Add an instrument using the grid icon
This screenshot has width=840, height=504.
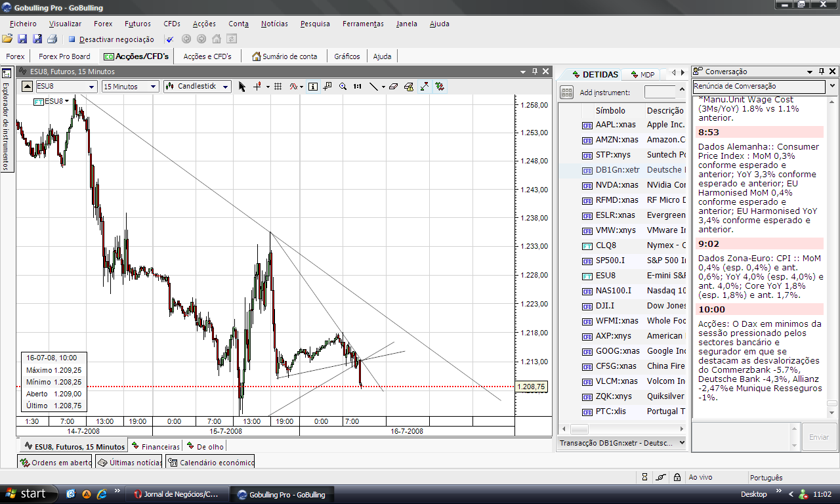[x=567, y=93]
